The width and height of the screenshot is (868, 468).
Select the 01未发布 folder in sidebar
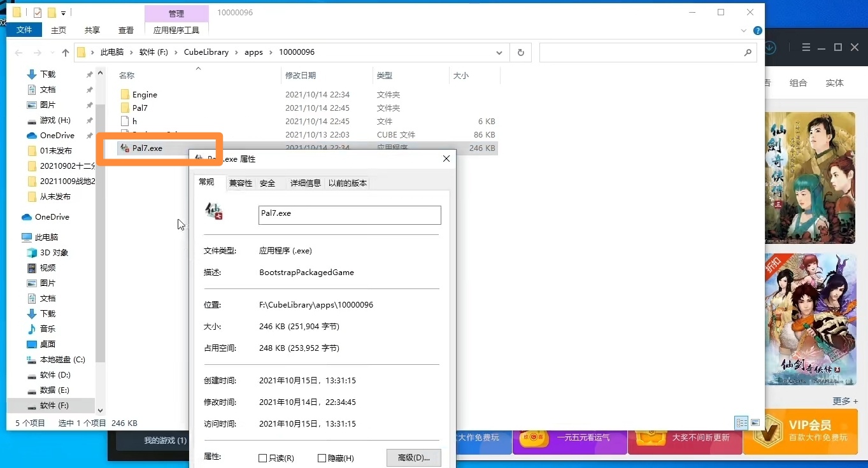[55, 150]
